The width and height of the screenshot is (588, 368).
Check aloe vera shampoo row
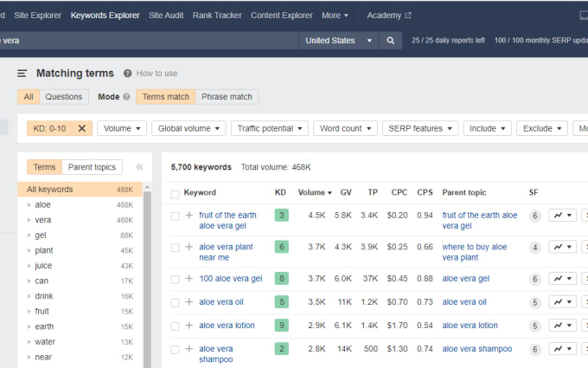click(x=175, y=350)
